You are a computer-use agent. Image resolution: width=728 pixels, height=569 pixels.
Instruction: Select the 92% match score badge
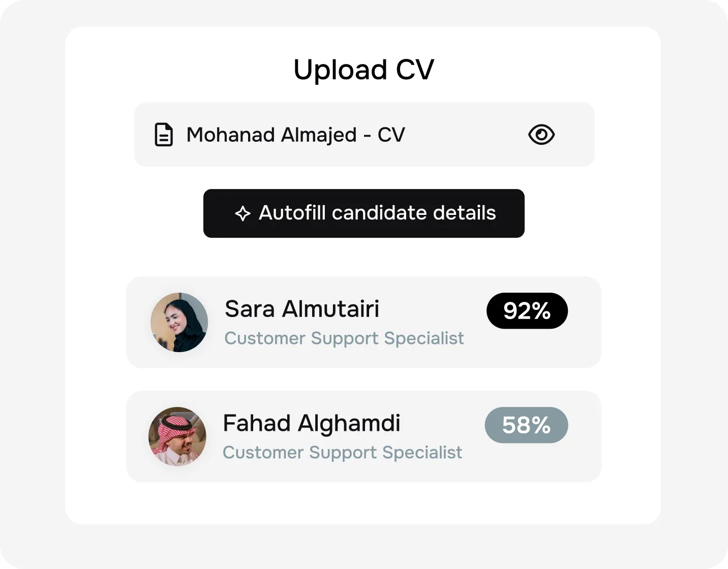527,311
